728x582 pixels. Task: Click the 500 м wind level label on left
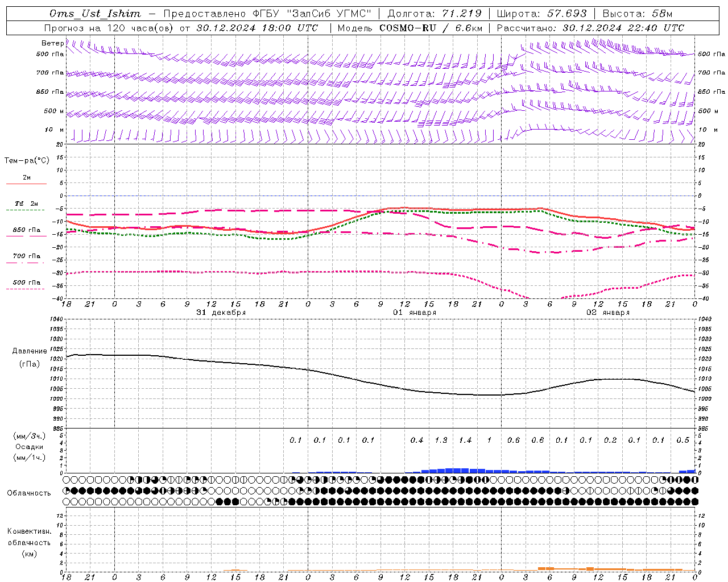(54, 111)
